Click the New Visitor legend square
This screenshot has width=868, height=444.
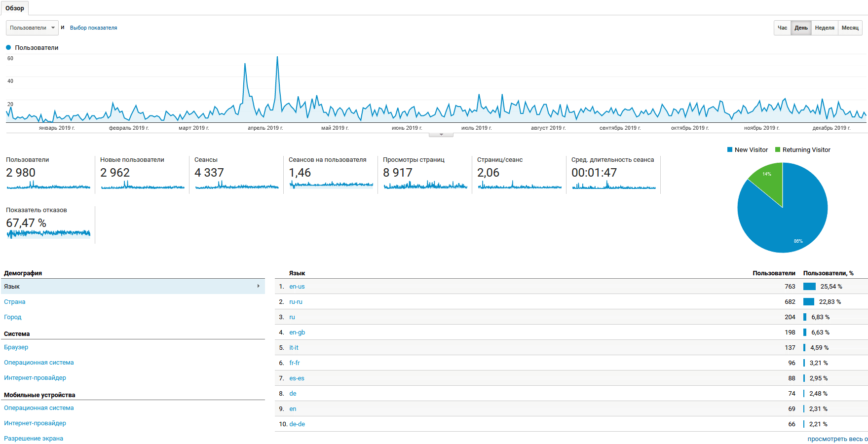729,149
